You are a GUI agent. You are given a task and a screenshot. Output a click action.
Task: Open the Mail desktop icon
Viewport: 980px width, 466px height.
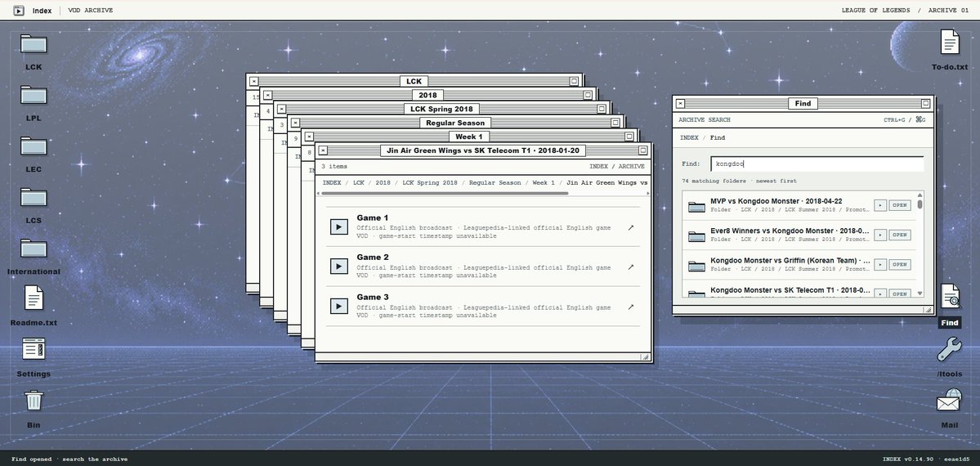[x=950, y=401]
